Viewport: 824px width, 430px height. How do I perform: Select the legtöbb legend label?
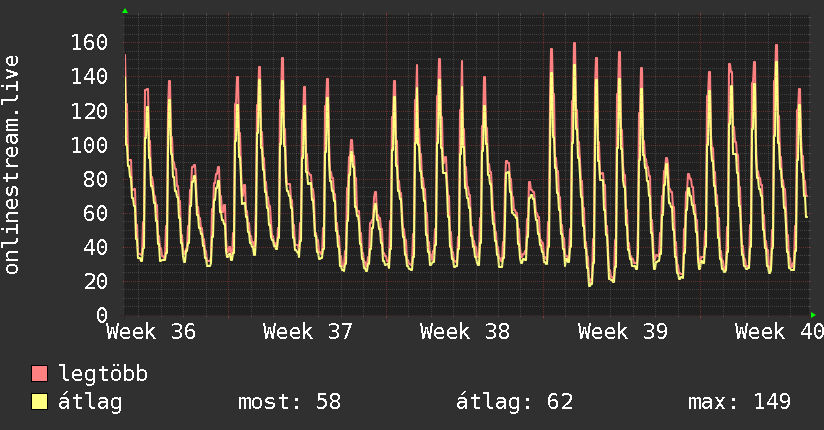(x=103, y=374)
